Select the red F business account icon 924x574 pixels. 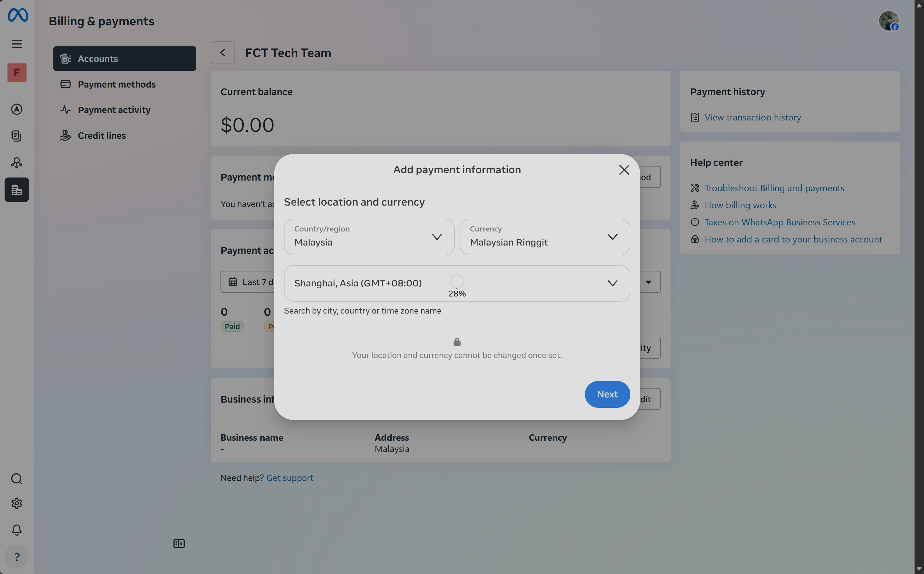point(17,73)
